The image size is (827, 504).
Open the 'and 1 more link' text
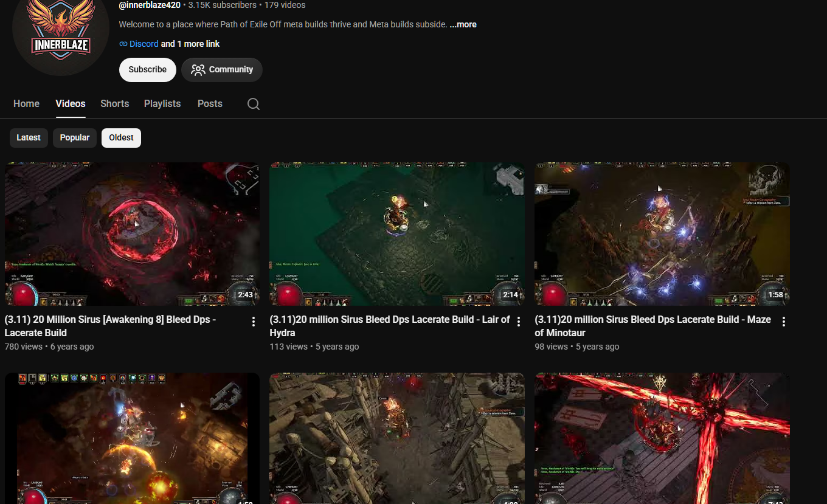pyautogui.click(x=190, y=44)
